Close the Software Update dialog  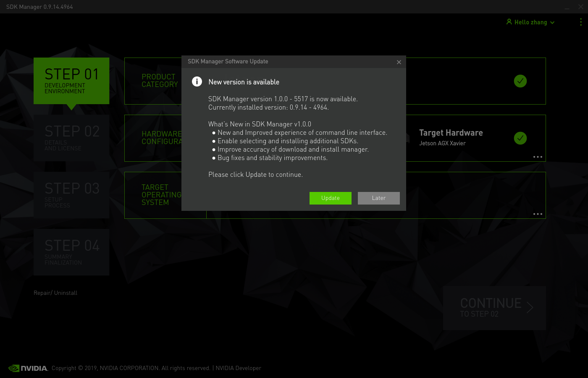tap(399, 62)
